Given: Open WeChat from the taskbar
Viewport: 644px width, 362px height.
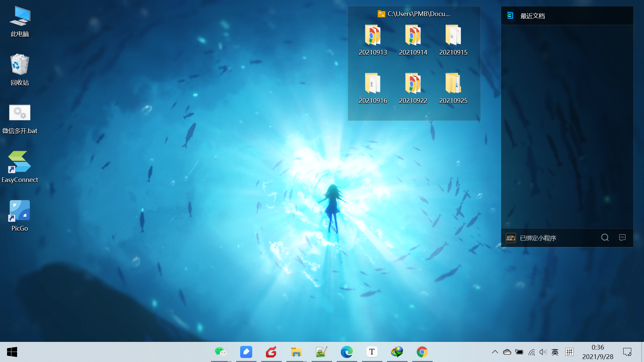Looking at the screenshot, I should pos(221,352).
